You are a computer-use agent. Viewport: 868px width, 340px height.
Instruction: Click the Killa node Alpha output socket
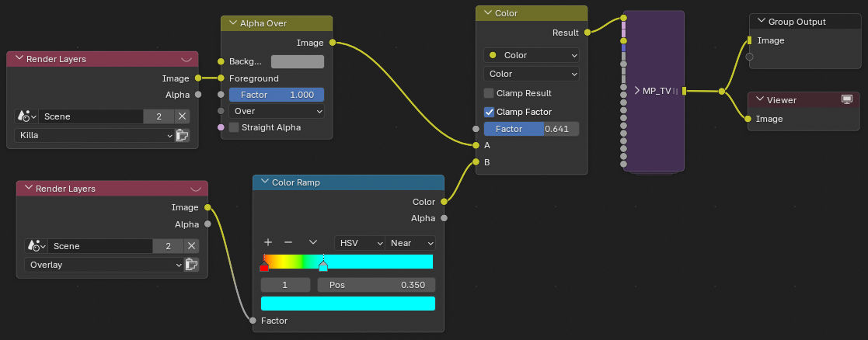(198, 95)
